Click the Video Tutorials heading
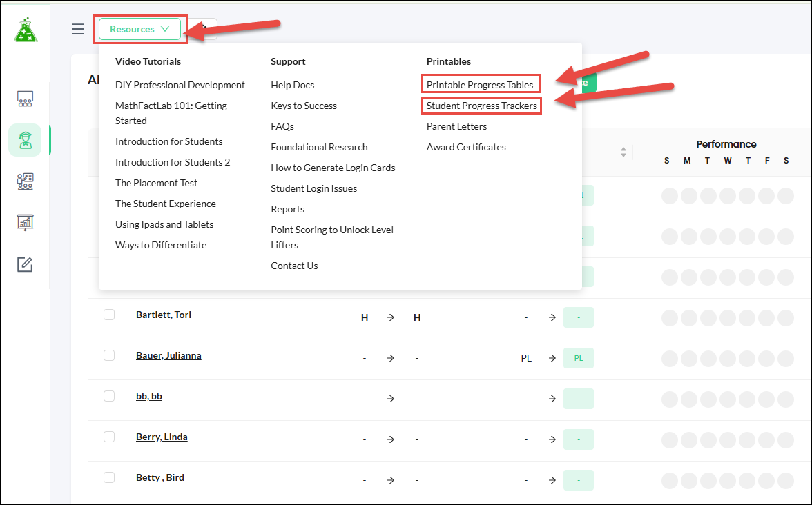The image size is (812, 505). [x=148, y=61]
